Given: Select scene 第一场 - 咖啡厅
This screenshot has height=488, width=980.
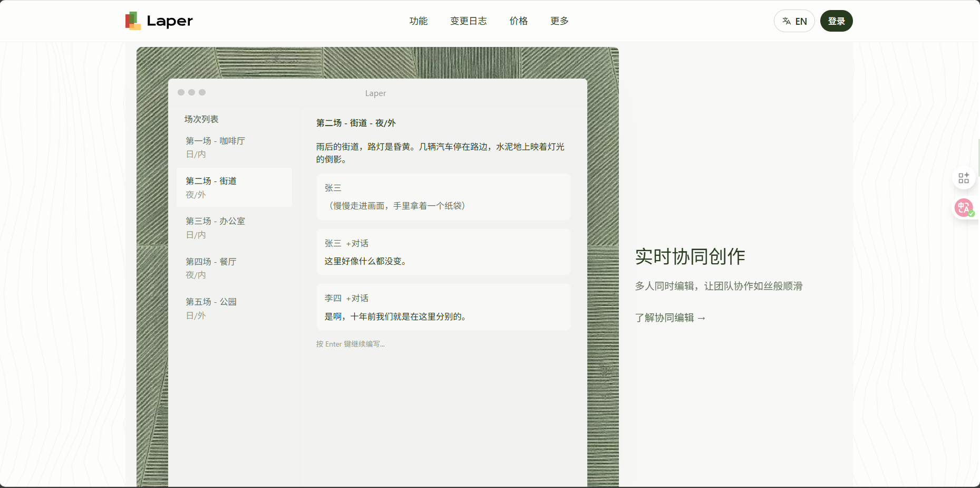Looking at the screenshot, I should point(234,148).
